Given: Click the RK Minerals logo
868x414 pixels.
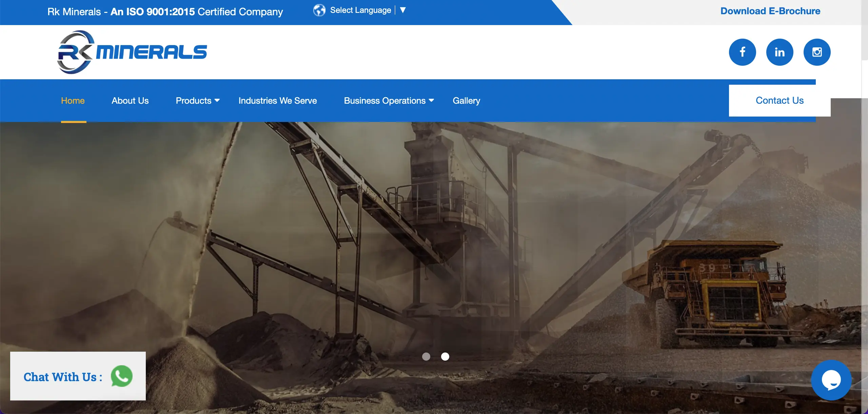Looking at the screenshot, I should point(132,52).
